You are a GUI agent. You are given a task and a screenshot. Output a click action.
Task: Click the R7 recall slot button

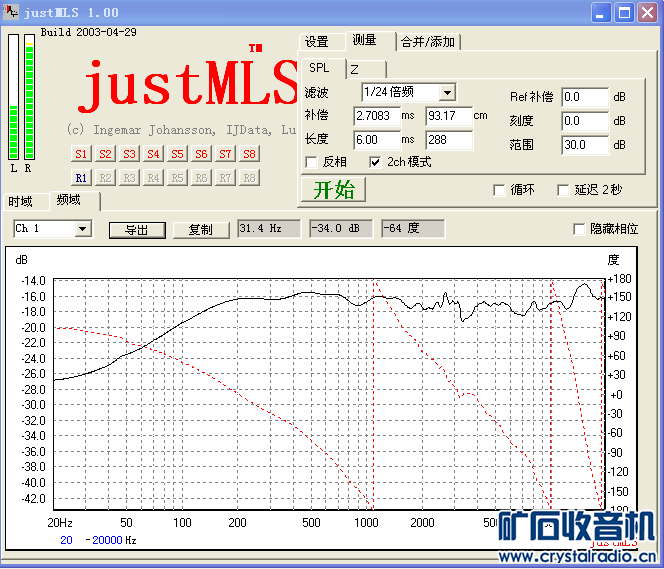click(225, 178)
